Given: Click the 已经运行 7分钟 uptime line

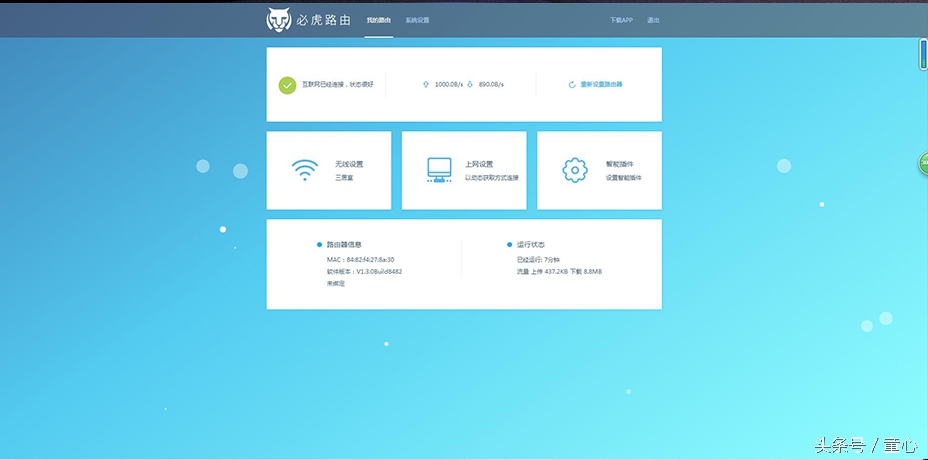Looking at the screenshot, I should click(x=539, y=259).
